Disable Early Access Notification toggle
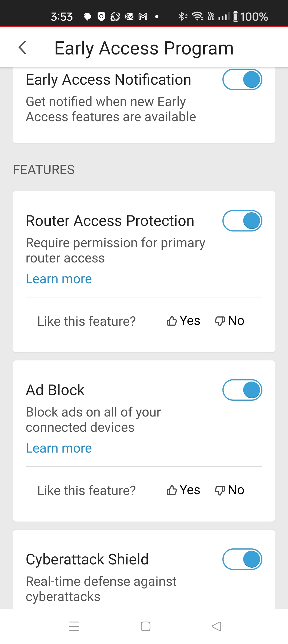The height and width of the screenshot is (644, 288). coord(242,80)
